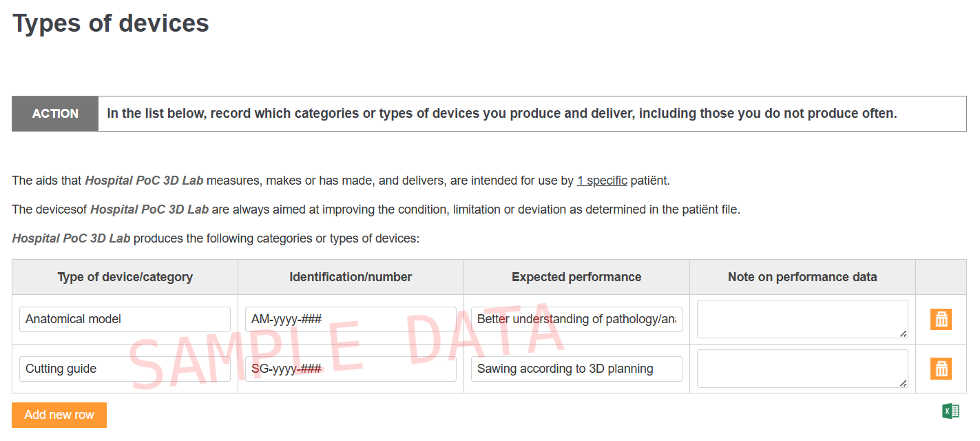Open the '1 specific' underlined link
This screenshot has width=980, height=441.
(602, 181)
